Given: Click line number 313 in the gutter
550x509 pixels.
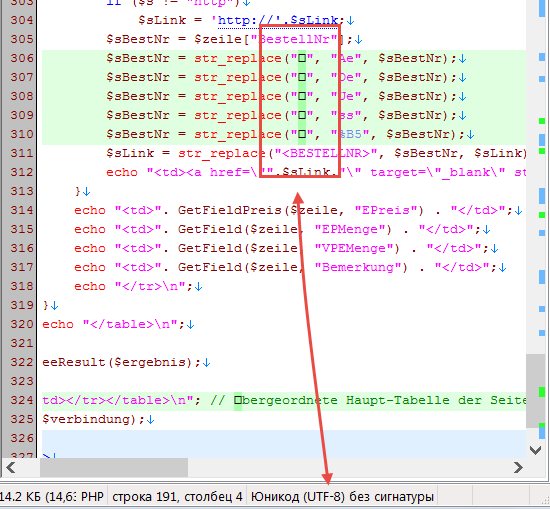Looking at the screenshot, I should 22,191.
